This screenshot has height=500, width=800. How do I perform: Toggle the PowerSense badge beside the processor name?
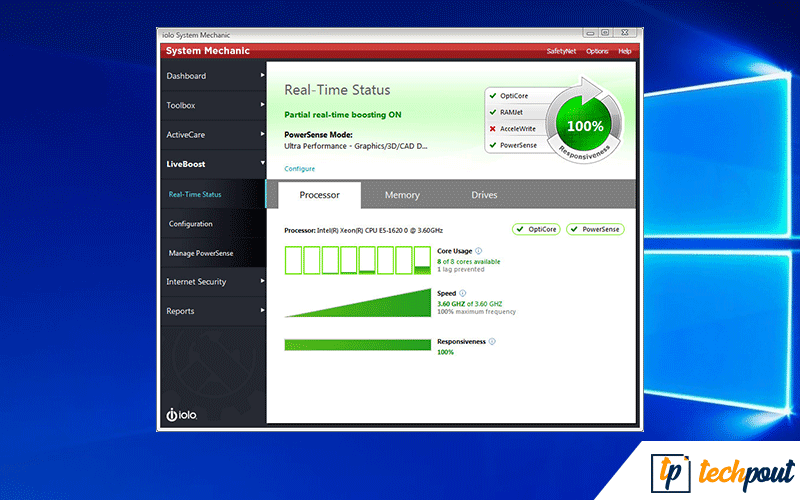coord(594,229)
